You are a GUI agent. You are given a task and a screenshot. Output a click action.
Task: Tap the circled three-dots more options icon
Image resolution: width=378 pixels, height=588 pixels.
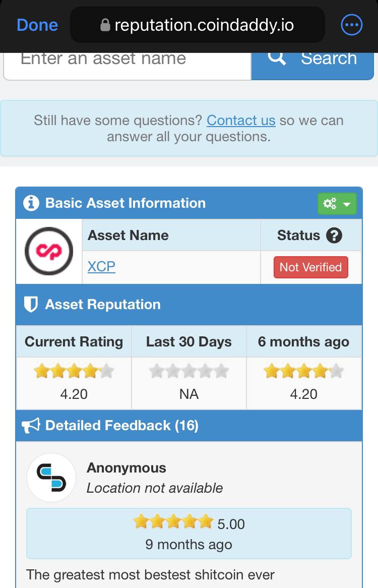pos(351,25)
